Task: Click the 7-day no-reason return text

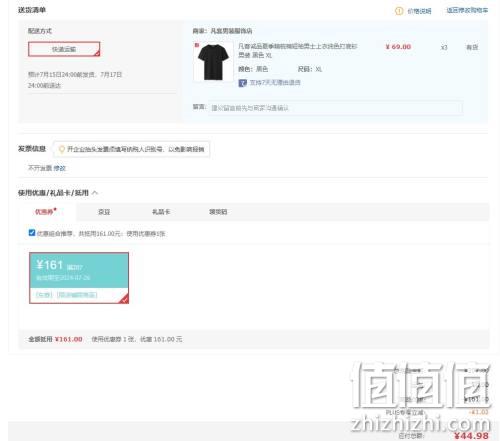Action: point(275,83)
